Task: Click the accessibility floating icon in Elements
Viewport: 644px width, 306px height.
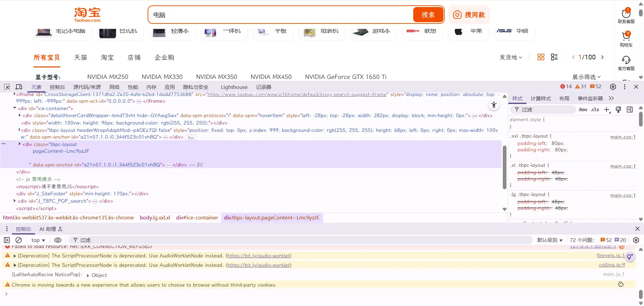Action: point(494,105)
